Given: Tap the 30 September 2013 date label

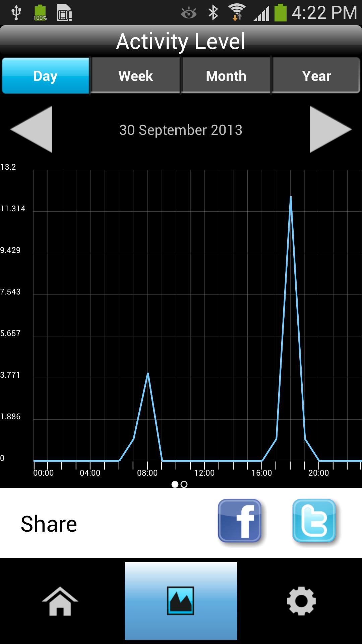Looking at the screenshot, I should click(181, 130).
